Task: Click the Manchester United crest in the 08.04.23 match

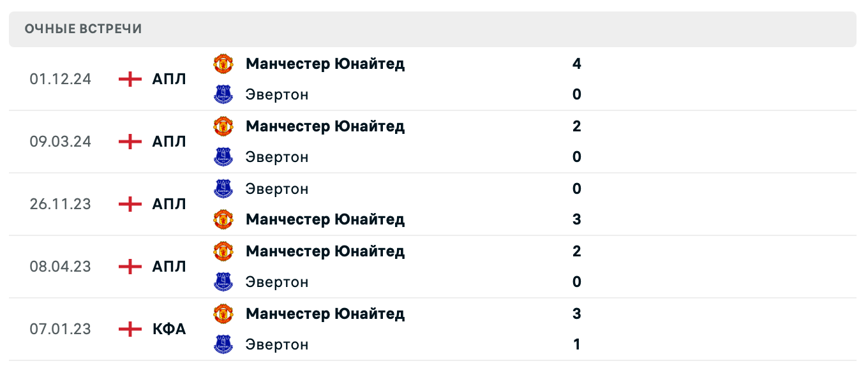Action: click(223, 251)
